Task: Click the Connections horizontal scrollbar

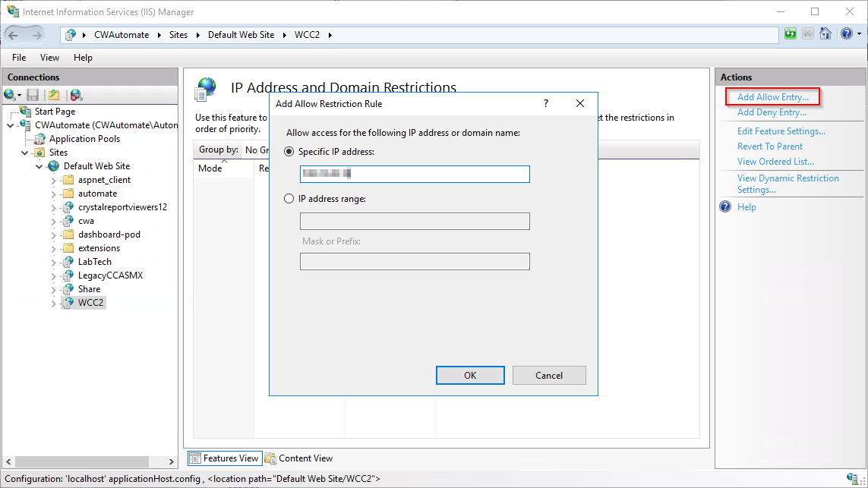Action: 82,461
